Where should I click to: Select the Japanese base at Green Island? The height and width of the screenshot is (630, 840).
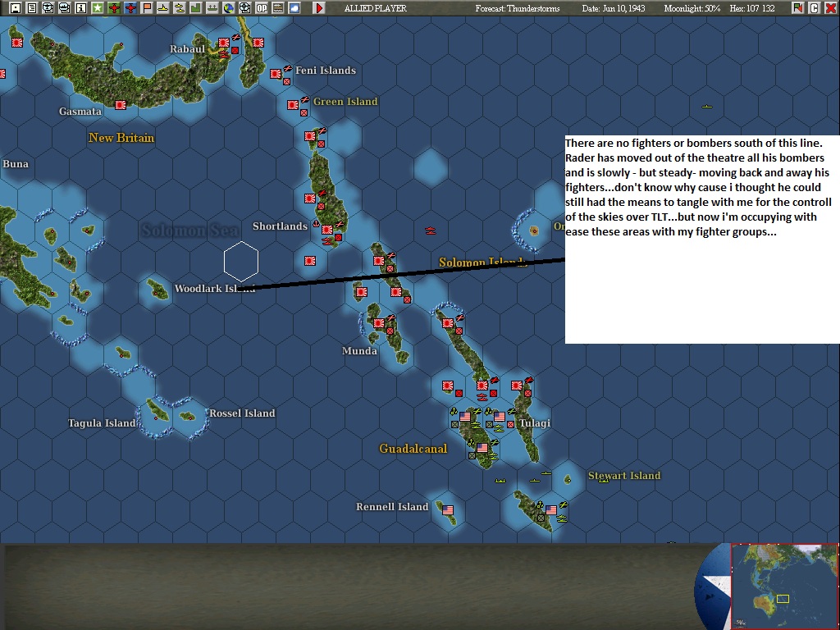(x=293, y=105)
